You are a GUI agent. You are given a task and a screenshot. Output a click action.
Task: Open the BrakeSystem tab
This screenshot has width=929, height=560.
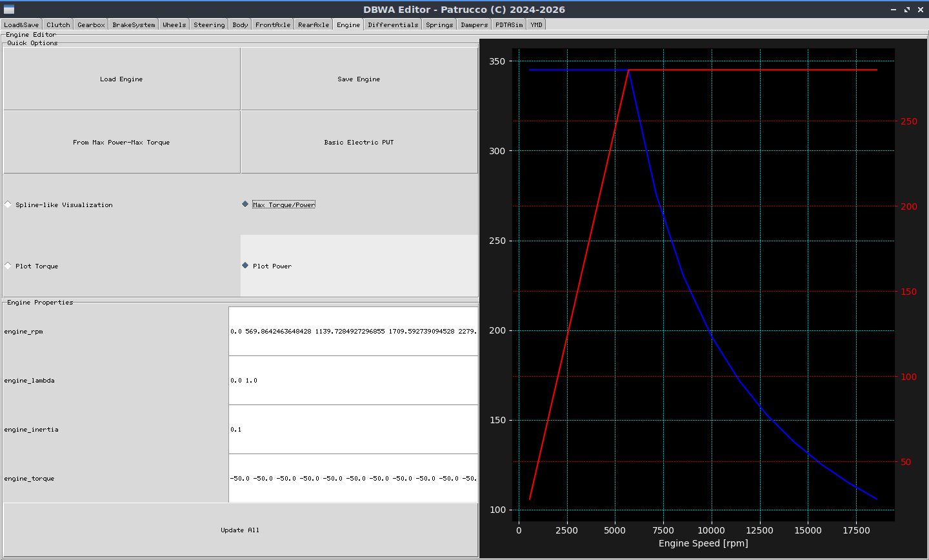[134, 25]
